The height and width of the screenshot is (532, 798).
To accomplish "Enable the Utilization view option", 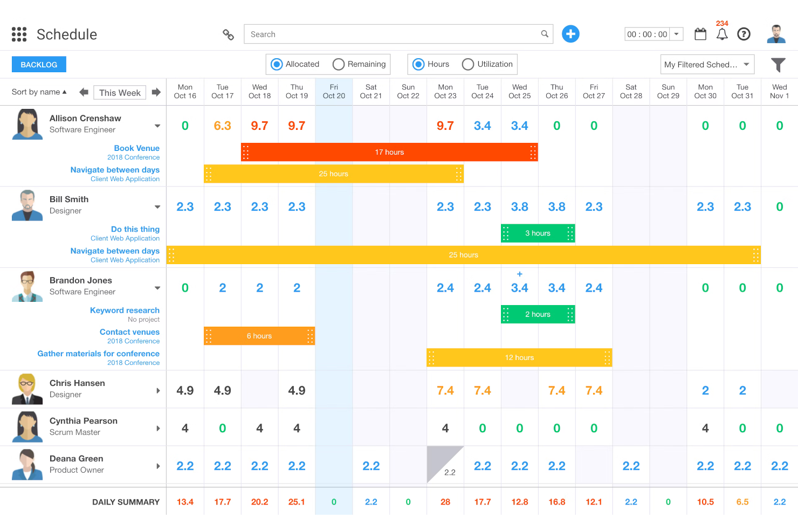I will (x=470, y=64).
